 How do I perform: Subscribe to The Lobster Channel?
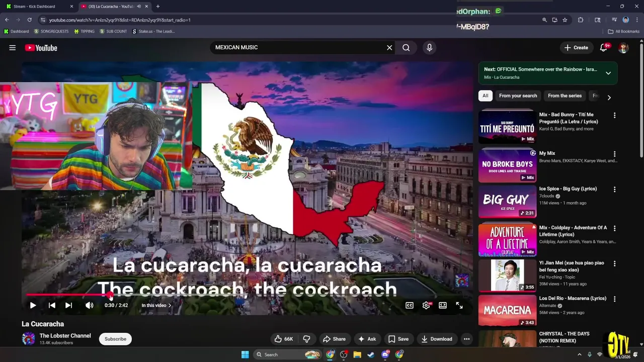click(x=115, y=339)
